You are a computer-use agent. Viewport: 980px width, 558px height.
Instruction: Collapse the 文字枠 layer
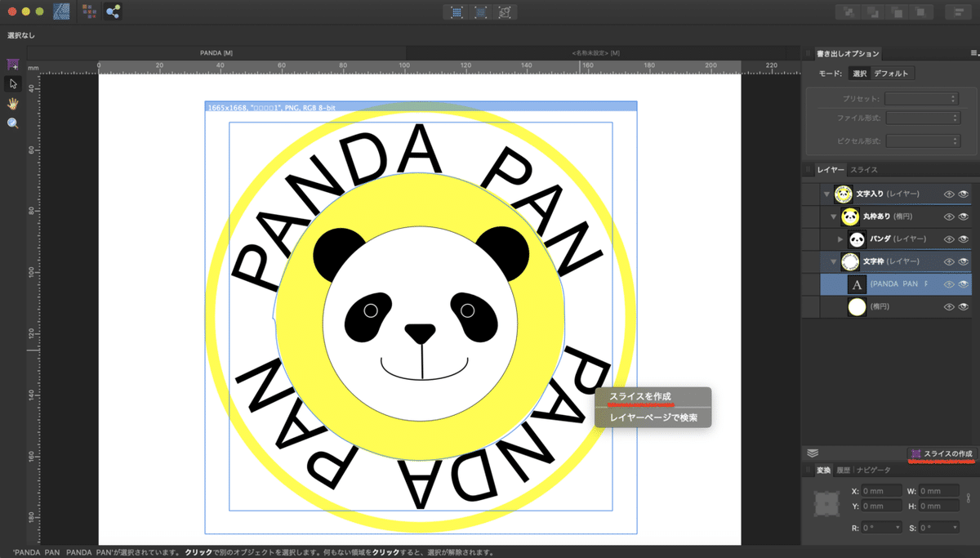[834, 261]
